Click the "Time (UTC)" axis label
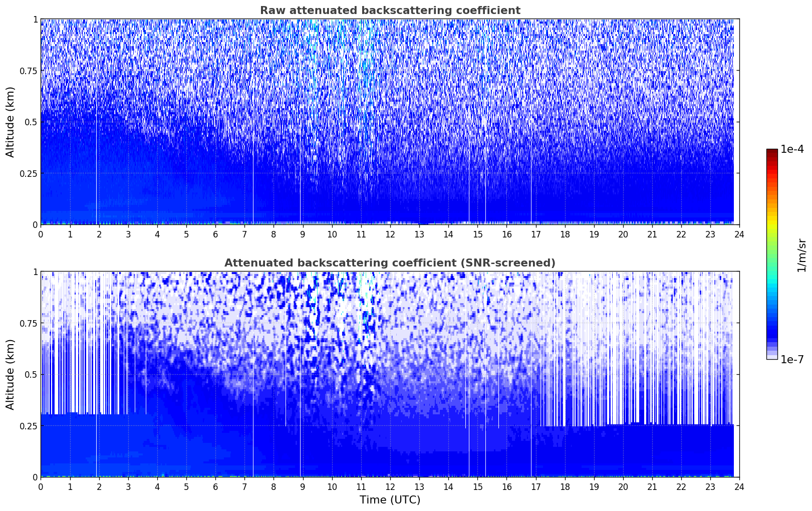The image size is (812, 511). click(390, 500)
